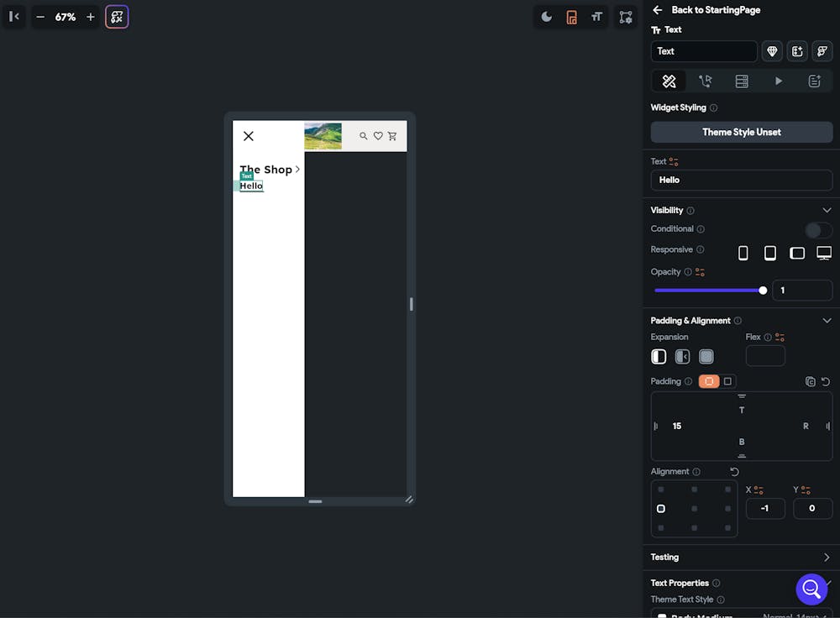Screen dimensions: 840x618
Task: Open the wrap widget icon
Action: pyautogui.click(x=822, y=51)
